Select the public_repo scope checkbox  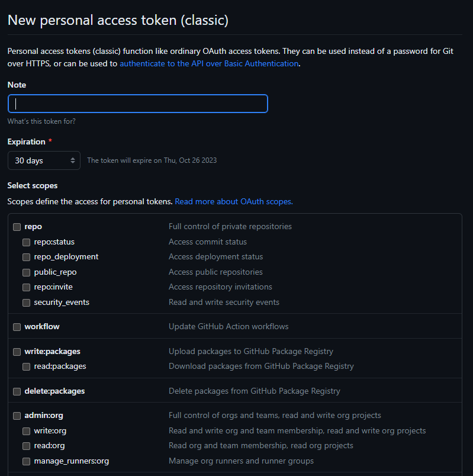27,272
